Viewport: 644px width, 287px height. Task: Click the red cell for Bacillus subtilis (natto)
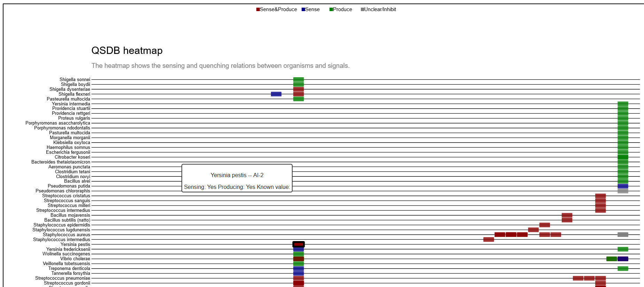(567, 220)
